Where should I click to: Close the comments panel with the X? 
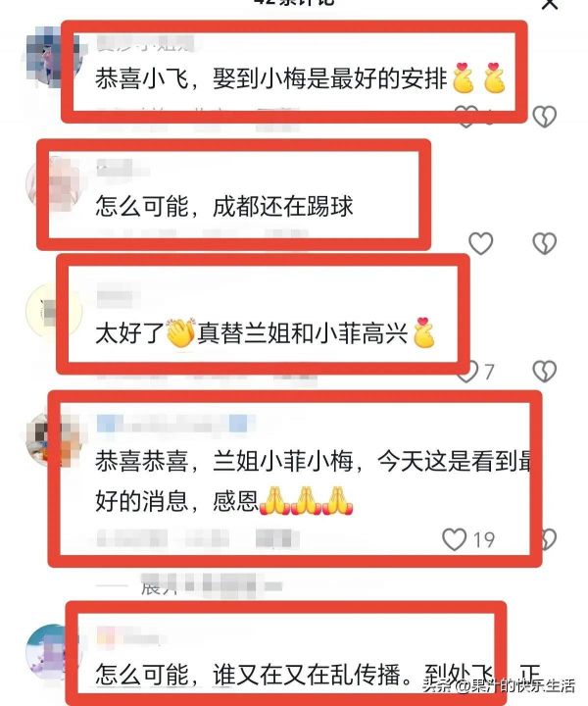550,5
